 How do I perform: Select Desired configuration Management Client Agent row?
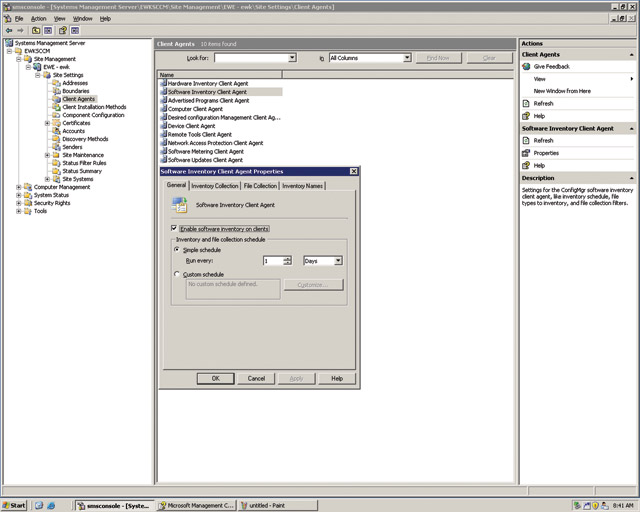tap(220, 118)
